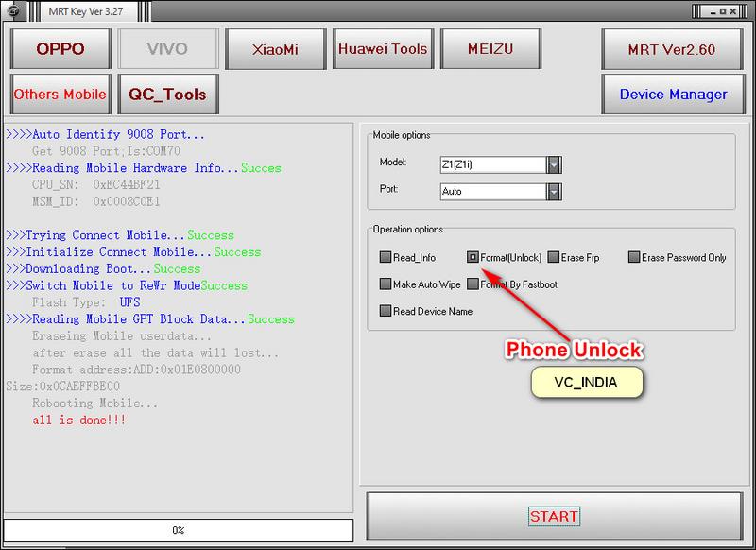
Task: Click the MRT Key Ver 3.27 title tab
Action: [x=86, y=11]
